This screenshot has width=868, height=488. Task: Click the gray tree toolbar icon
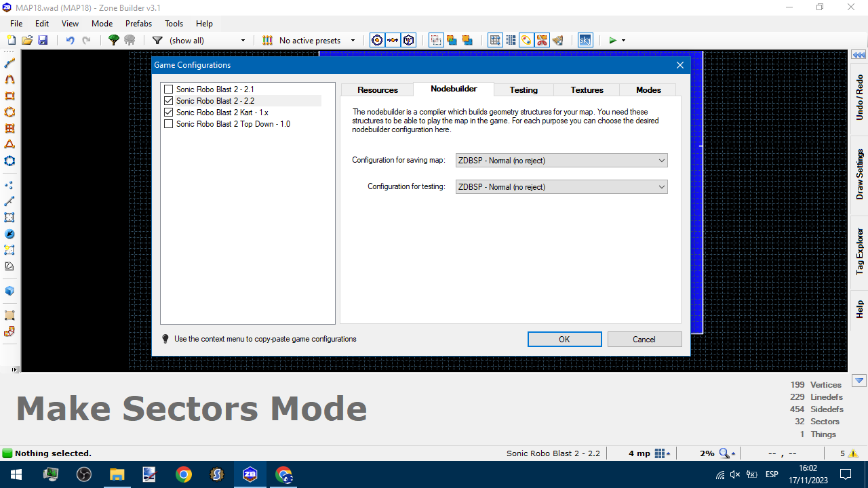[130, 41]
